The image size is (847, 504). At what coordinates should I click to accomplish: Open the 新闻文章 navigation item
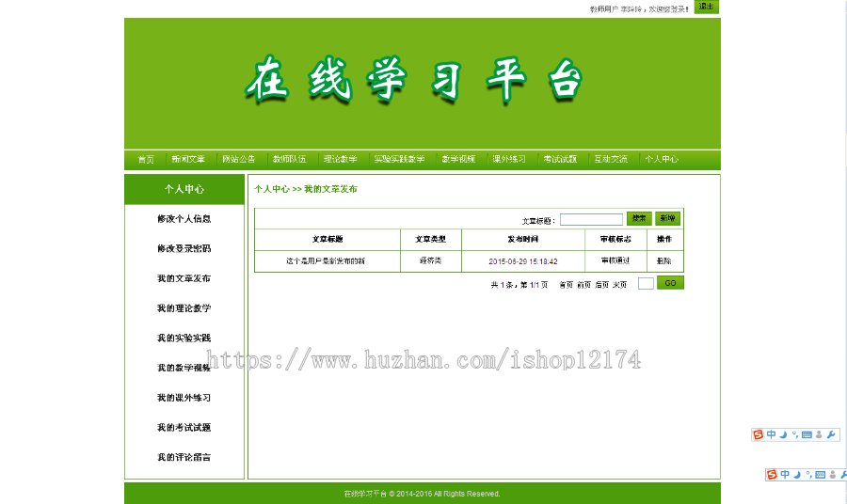(188, 159)
